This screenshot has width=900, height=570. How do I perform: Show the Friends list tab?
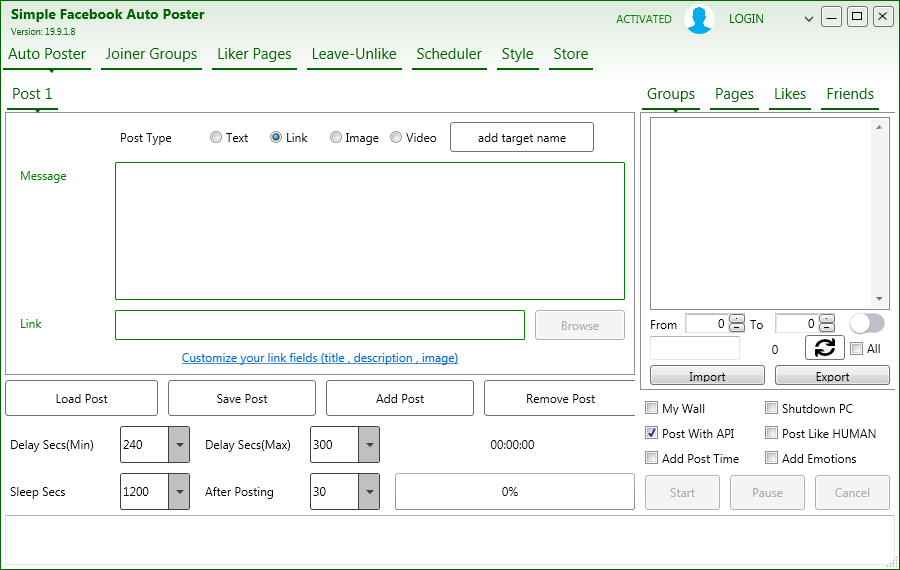tap(850, 94)
